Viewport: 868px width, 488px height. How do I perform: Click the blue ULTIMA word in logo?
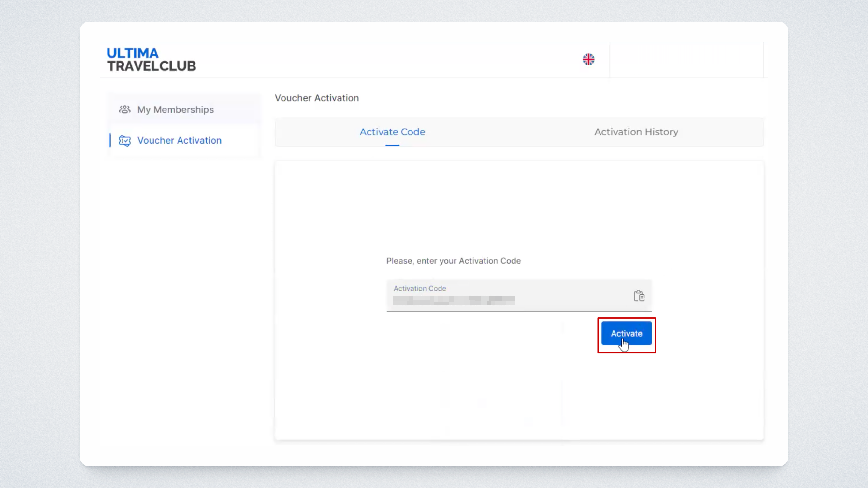(x=132, y=53)
